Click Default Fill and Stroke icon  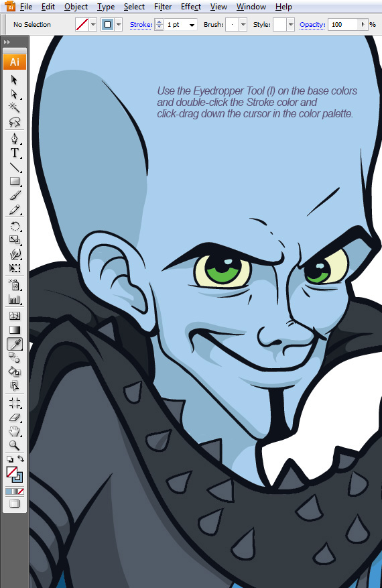coord(10,459)
